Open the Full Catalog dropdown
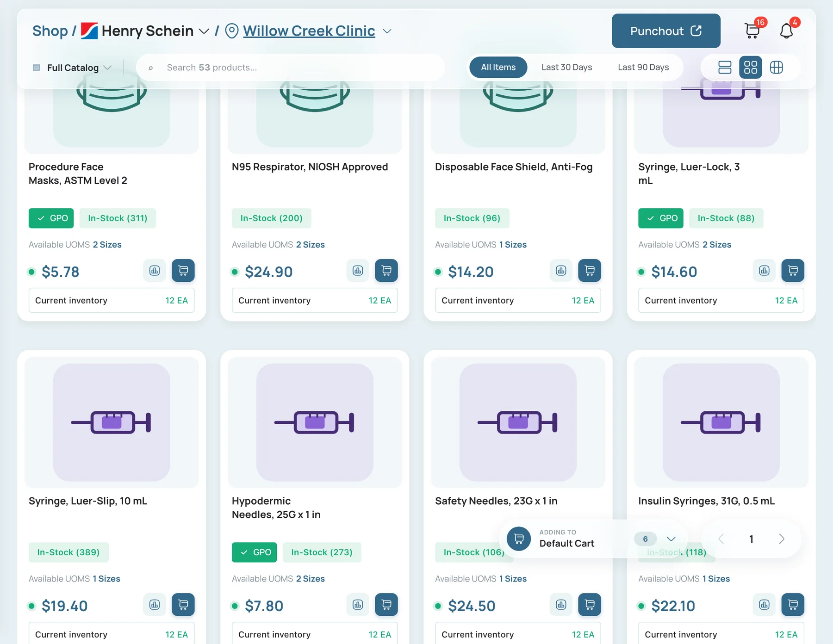 (73, 68)
